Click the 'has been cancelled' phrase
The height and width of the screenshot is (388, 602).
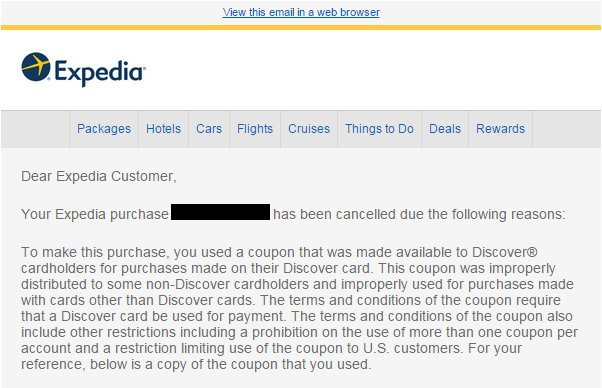(x=334, y=214)
